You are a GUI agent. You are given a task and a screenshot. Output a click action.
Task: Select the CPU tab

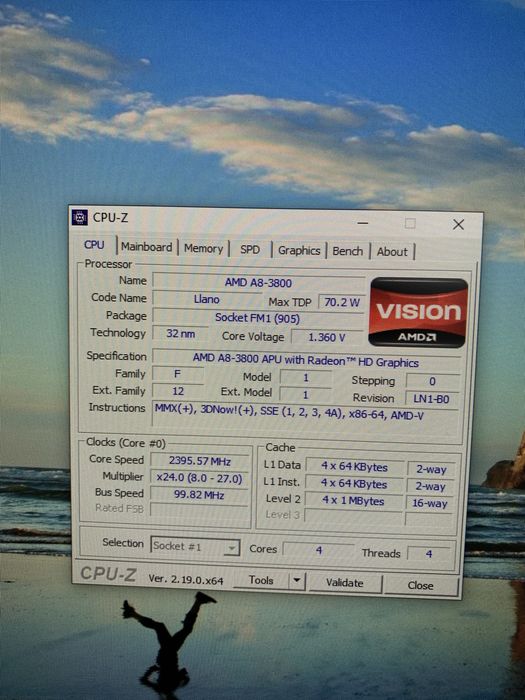(x=94, y=245)
